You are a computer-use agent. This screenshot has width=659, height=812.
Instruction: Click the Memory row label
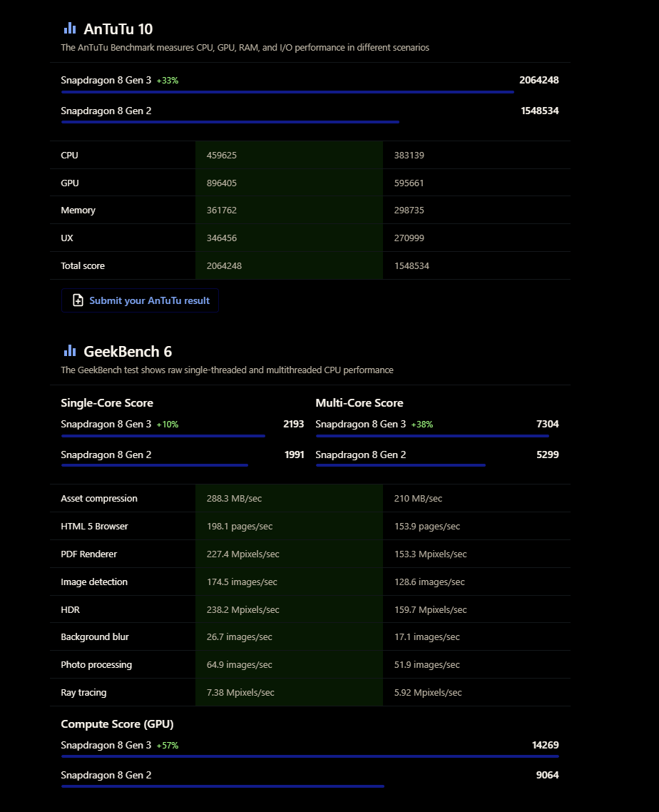78,210
